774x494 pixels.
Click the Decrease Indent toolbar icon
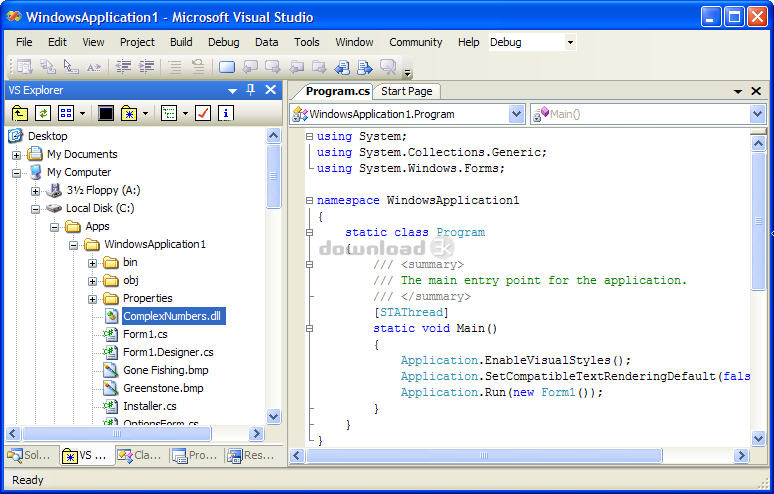[x=123, y=67]
